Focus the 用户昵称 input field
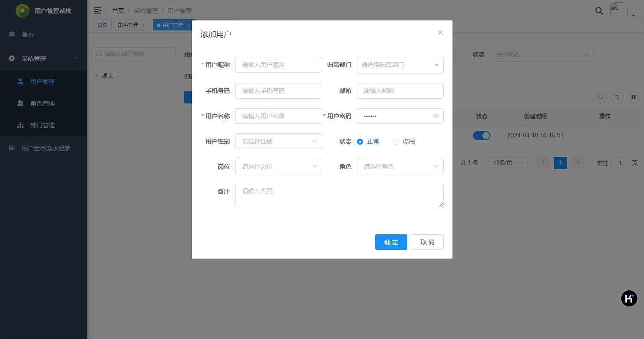The image size is (644, 339). [279, 65]
